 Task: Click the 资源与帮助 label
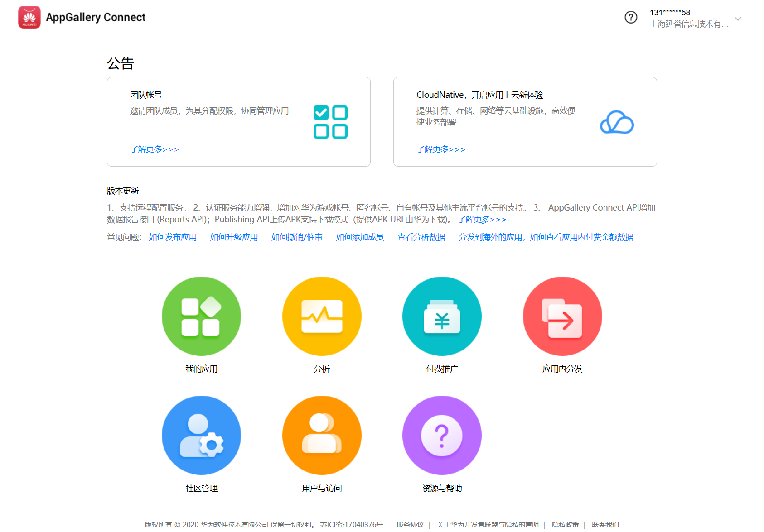point(442,489)
